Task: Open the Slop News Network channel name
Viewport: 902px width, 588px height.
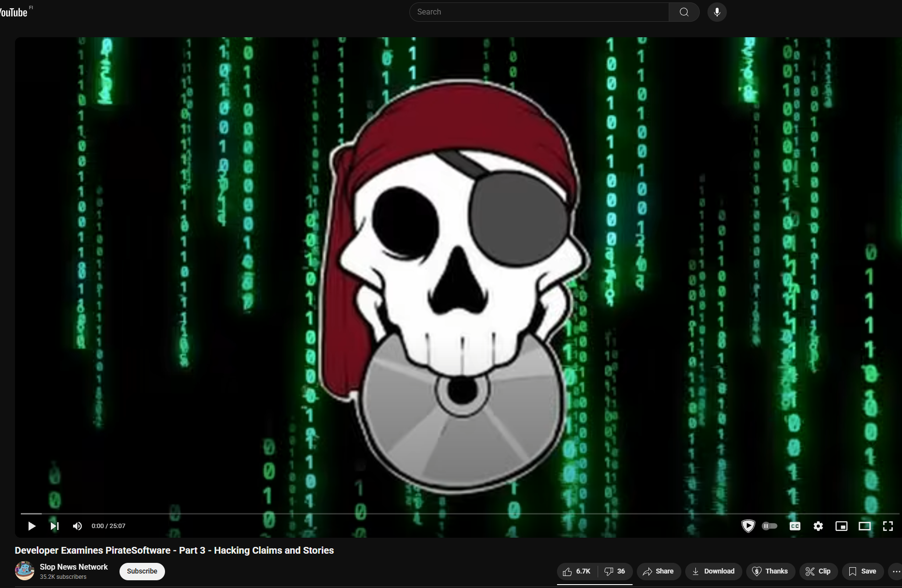Action: point(74,567)
